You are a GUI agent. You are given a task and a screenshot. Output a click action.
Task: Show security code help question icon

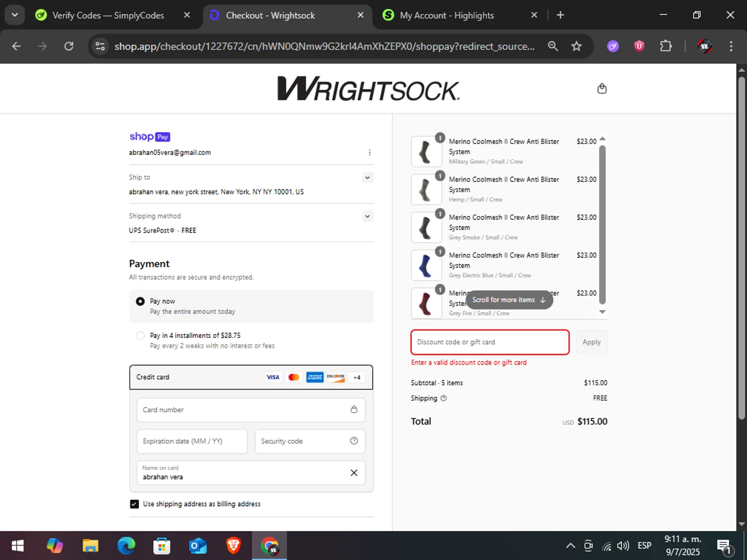354,441
